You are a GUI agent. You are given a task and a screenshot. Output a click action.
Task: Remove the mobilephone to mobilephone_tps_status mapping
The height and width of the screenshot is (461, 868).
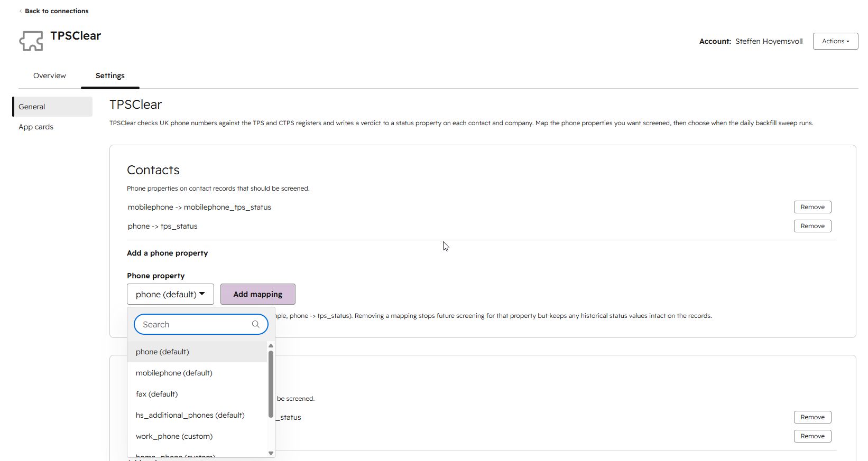[812, 207]
